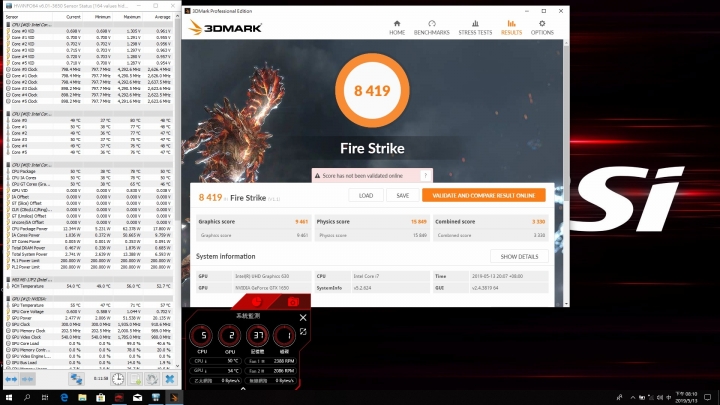Click the expand icon in MSI monitor widget
This screenshot has width=720, height=405.
[303, 332]
